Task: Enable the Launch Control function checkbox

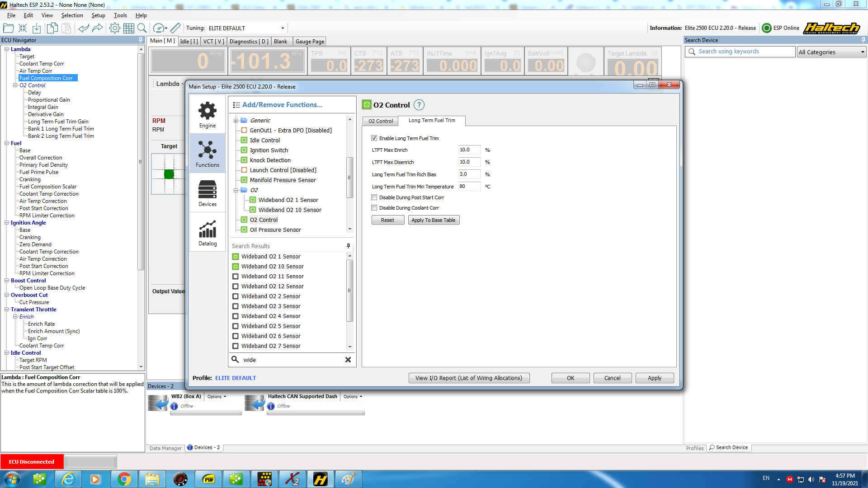Action: point(244,170)
